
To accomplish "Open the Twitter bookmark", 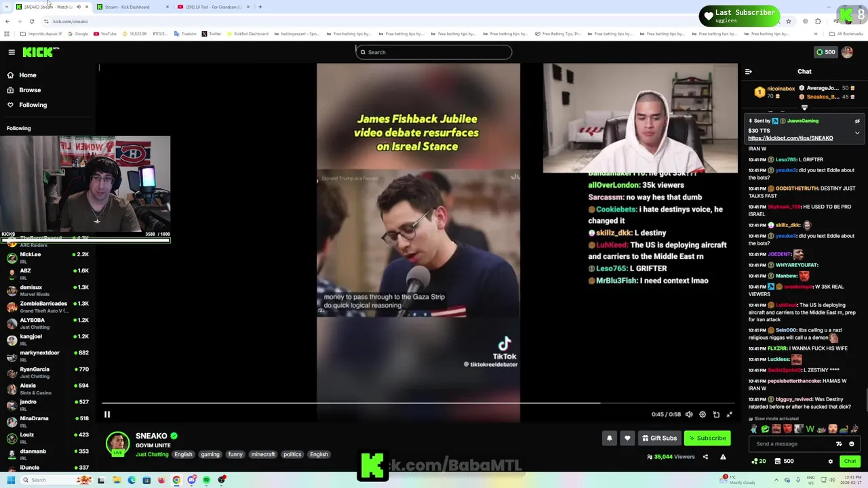I will pos(211,34).
